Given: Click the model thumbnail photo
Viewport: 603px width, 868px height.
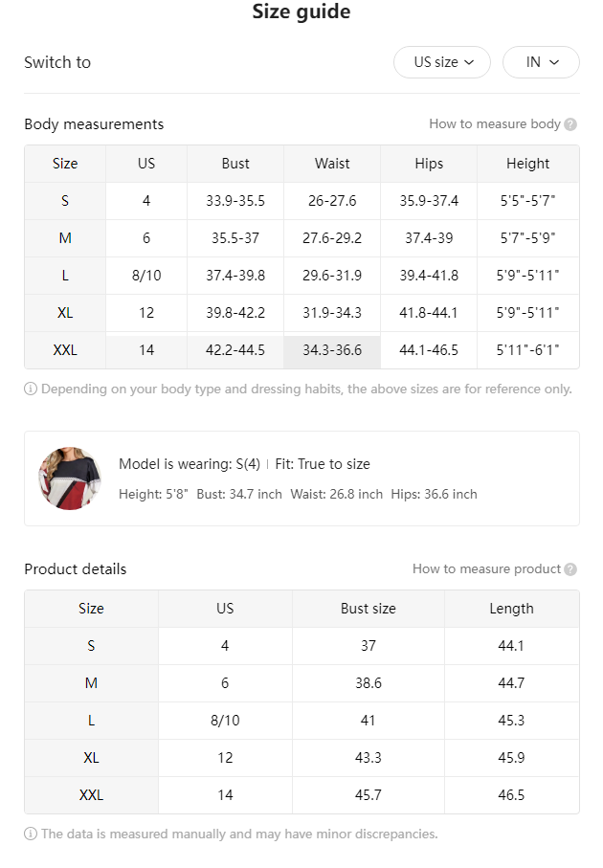Looking at the screenshot, I should coord(70,479).
